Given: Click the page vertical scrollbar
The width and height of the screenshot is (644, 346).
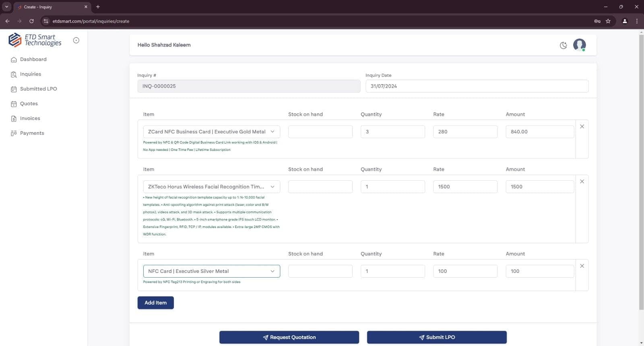Looking at the screenshot, I should pyautogui.click(x=642, y=172).
